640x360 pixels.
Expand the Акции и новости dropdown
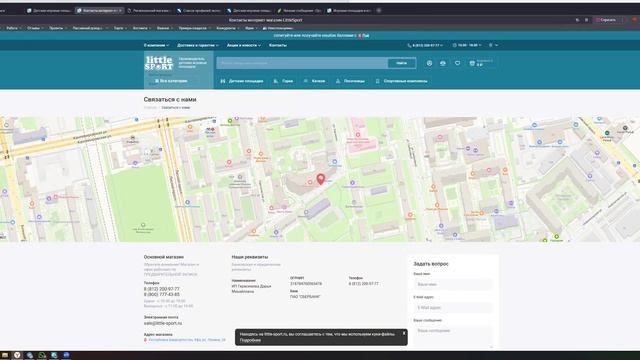(244, 45)
